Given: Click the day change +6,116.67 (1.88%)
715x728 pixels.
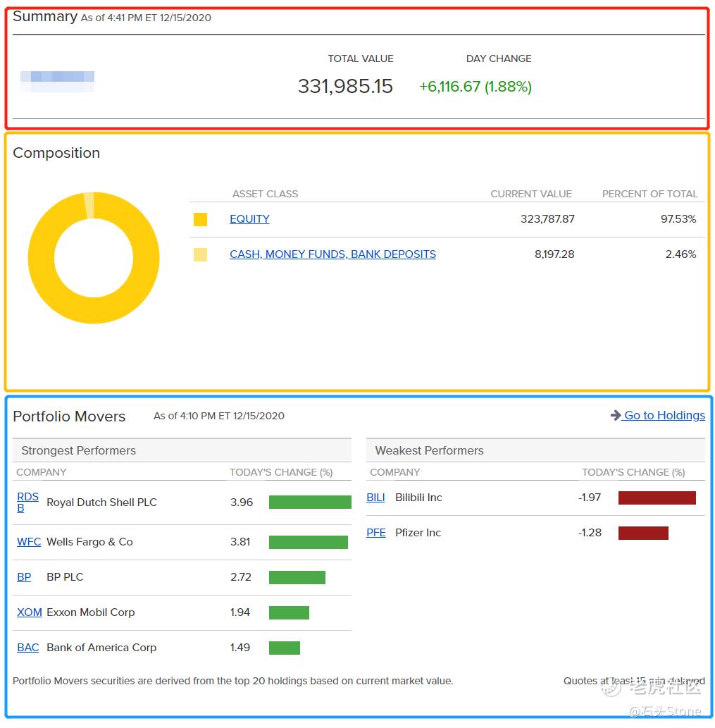Looking at the screenshot, I should (475, 87).
